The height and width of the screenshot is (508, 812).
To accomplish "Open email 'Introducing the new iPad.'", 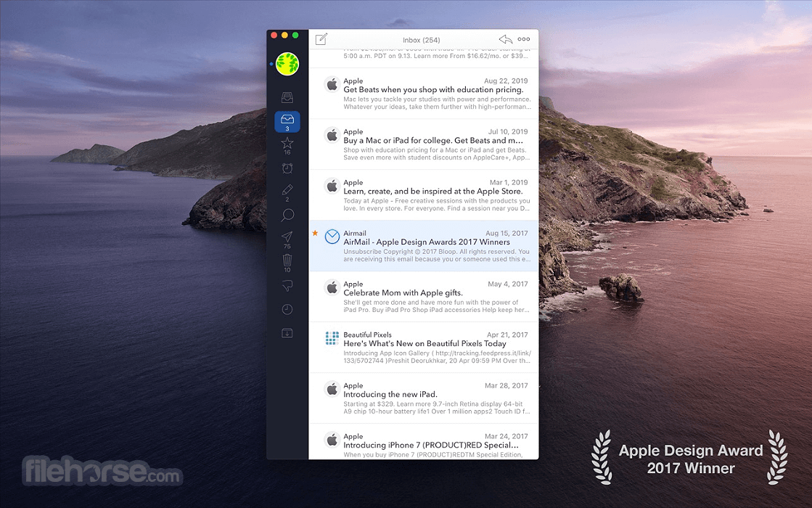I will [424, 398].
